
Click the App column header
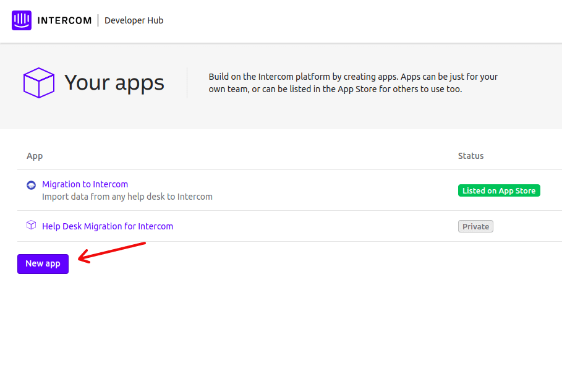(x=35, y=156)
